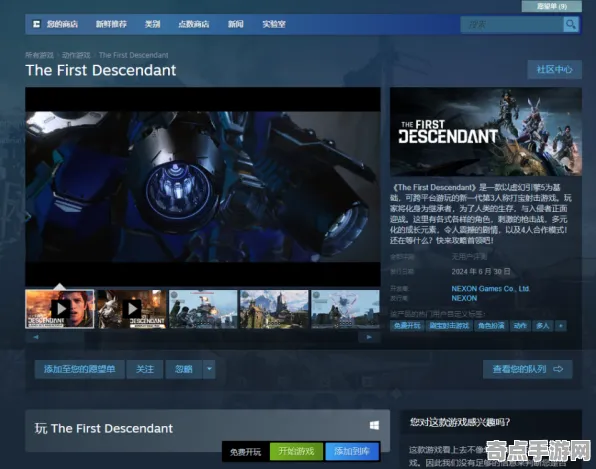Expand the dropdown arrow next to 忽略
The width and height of the screenshot is (596, 469).
click(209, 369)
